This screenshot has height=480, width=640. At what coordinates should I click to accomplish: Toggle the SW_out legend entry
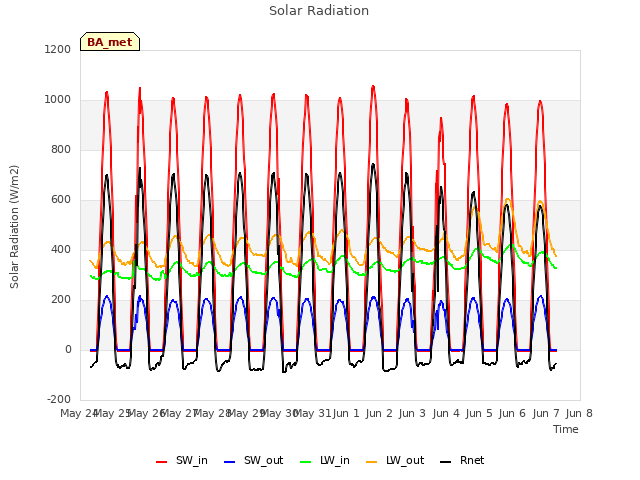point(253,460)
